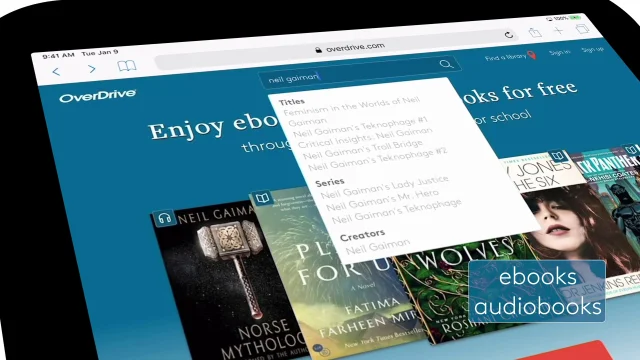This screenshot has width=640, height=360.
Task: Click ebook badge on Fatima Farheen Mirza cover
Action: click(262, 198)
